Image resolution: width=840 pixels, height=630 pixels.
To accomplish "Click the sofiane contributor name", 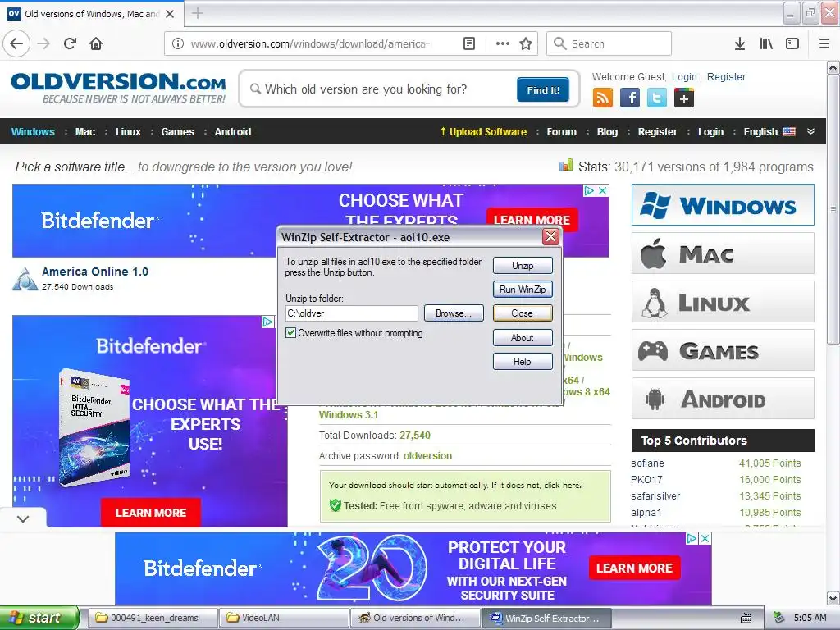I will [647, 463].
